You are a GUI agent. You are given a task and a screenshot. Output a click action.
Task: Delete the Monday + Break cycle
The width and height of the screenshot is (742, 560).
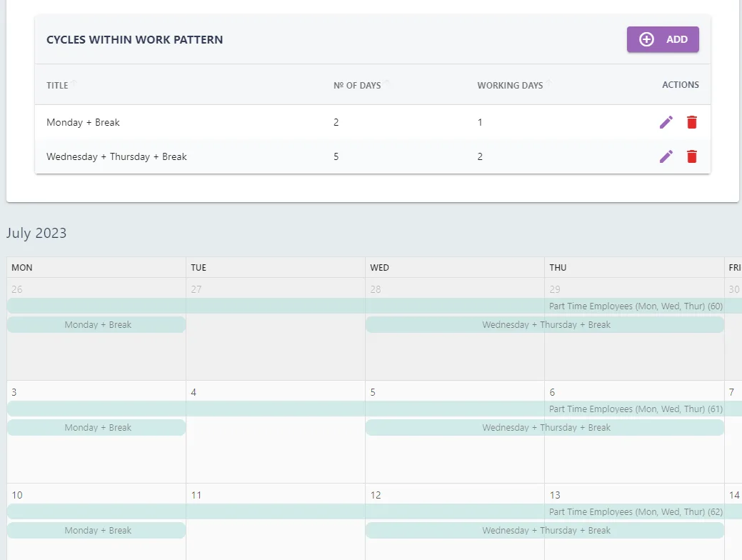point(692,122)
